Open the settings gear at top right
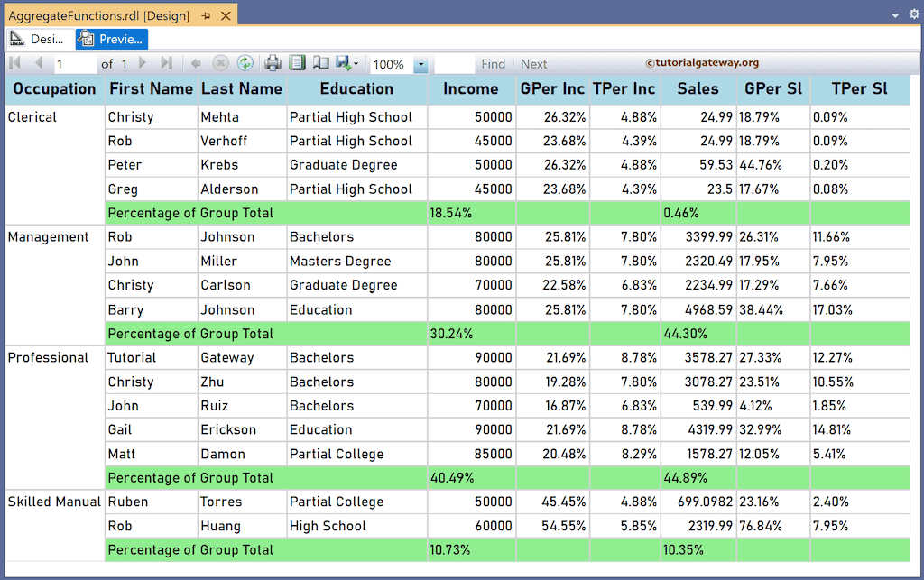This screenshot has height=580, width=924. pos(913,14)
